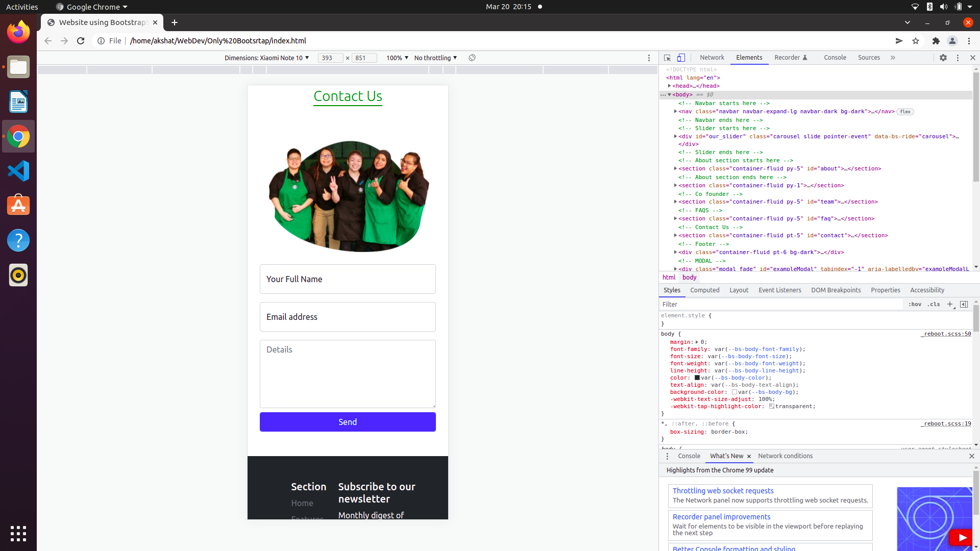Expand the section with id contact
980x551 pixels.
click(x=675, y=235)
